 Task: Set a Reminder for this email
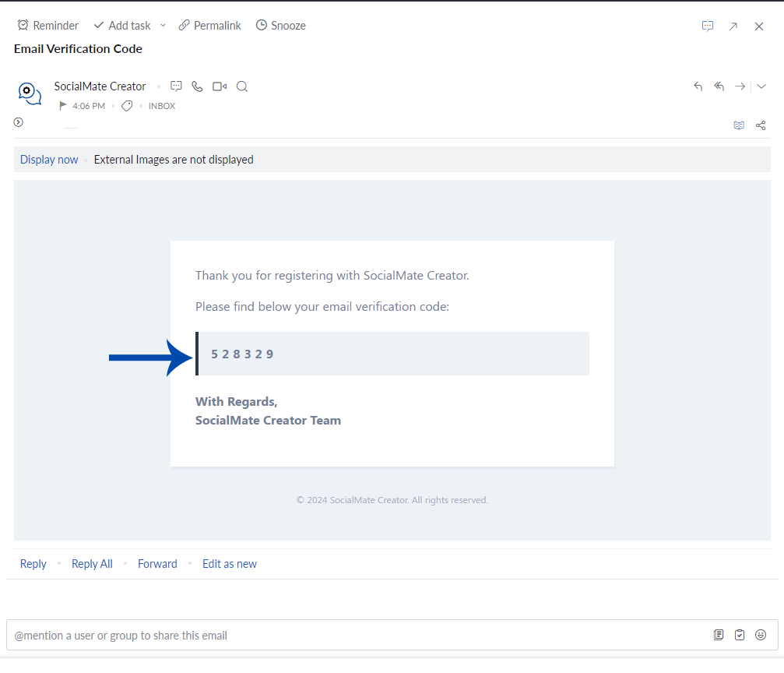[x=48, y=26]
